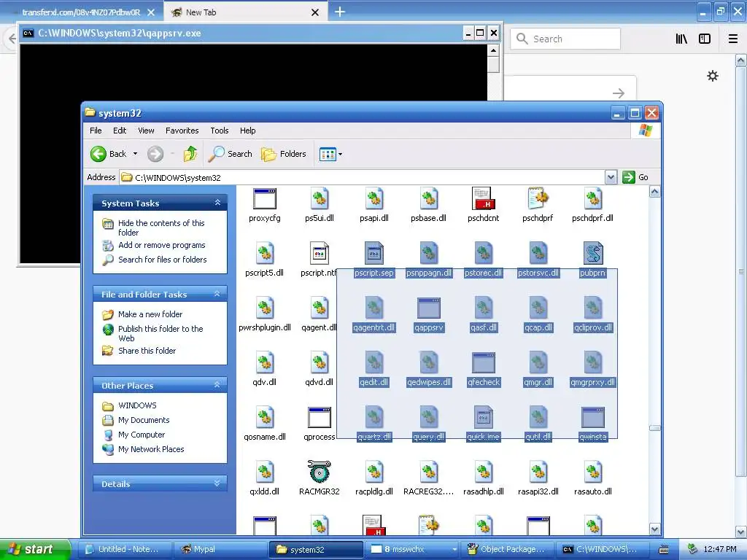Open the grouped msswchx taskbar dropdown

point(454,550)
